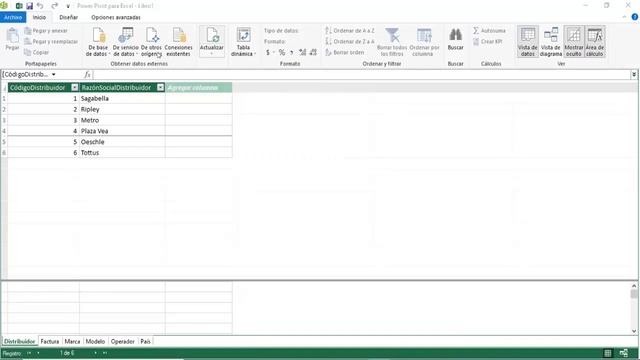Apply percentage format icon

pos(282,52)
